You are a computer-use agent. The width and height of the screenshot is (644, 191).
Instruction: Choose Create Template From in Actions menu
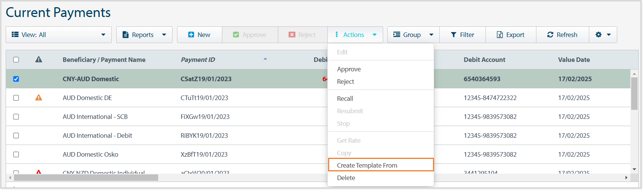(x=367, y=165)
